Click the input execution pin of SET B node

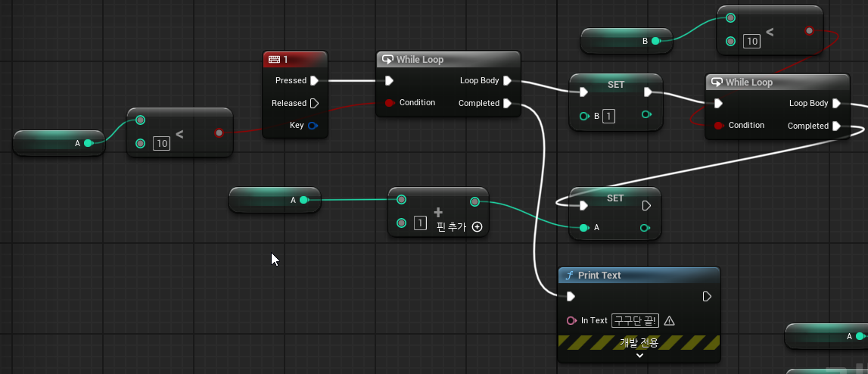583,92
